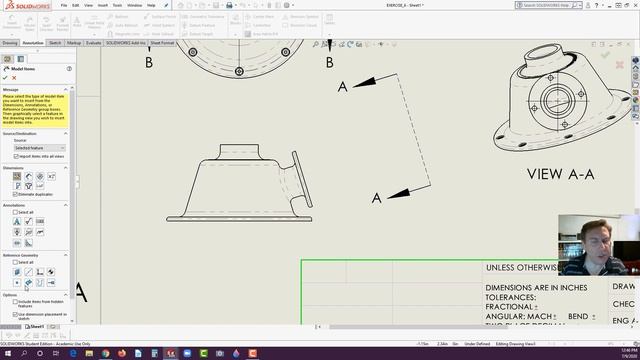Screen dimensions: 640x360
Task: Enable Include items from hidden features
Action: (15, 302)
